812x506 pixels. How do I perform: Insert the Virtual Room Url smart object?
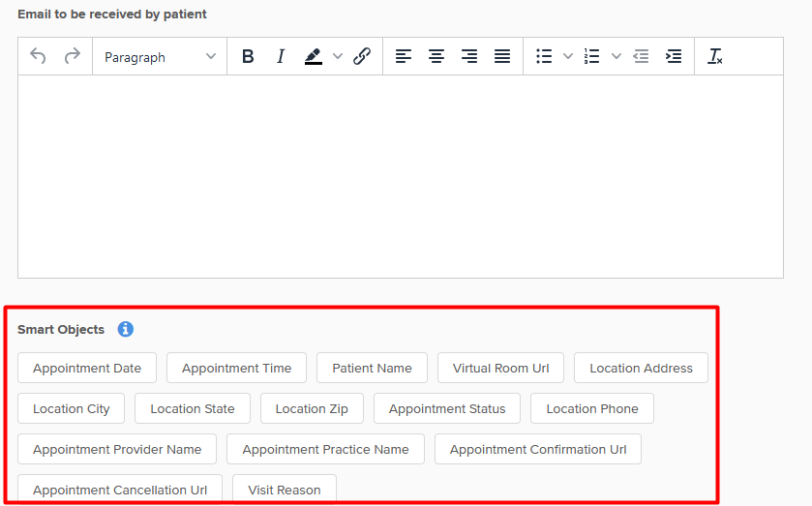click(x=500, y=368)
